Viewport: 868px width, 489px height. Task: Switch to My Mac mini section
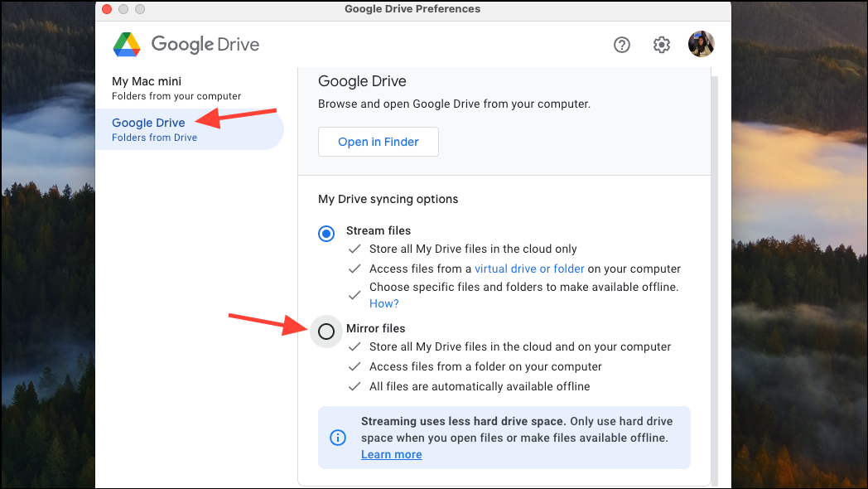coord(176,88)
